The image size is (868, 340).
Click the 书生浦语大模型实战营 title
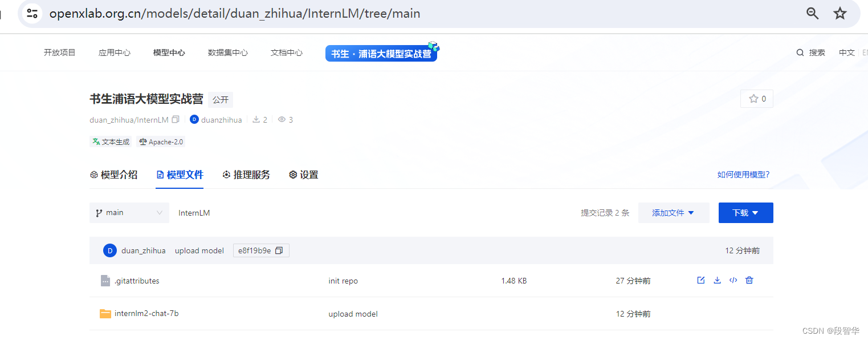pos(146,99)
